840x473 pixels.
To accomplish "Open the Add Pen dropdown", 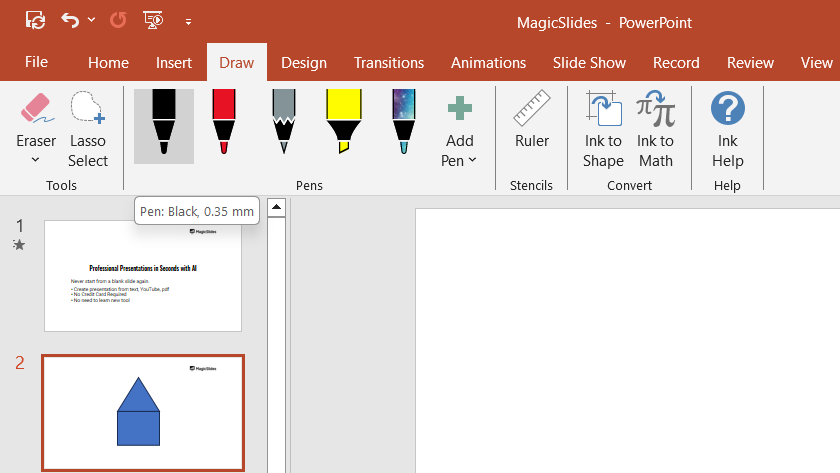I will (459, 150).
